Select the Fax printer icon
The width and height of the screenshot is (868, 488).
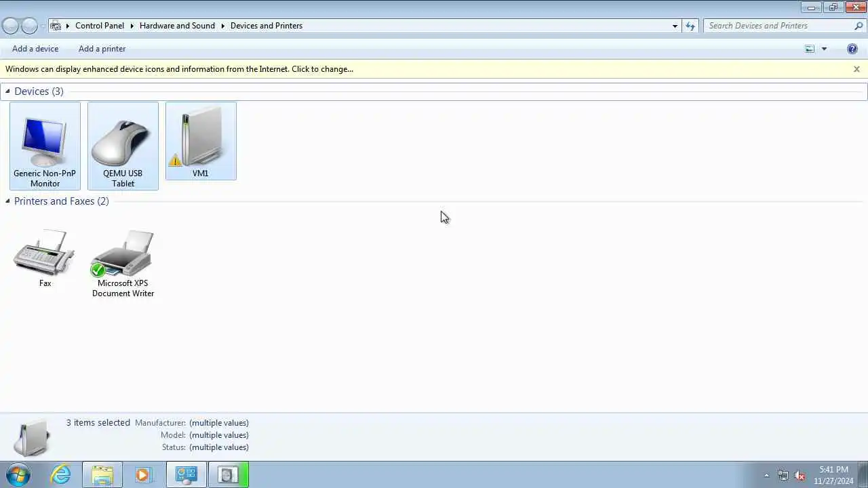[x=45, y=258]
